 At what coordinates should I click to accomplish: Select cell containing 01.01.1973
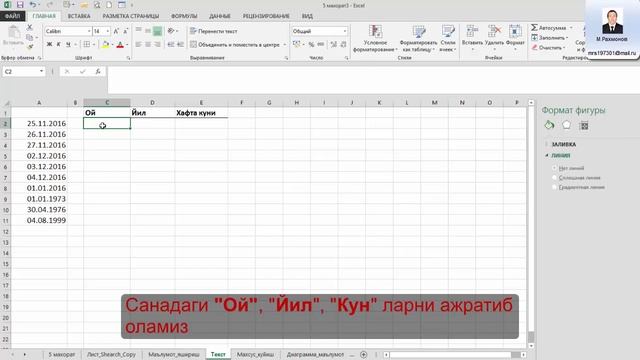39,199
